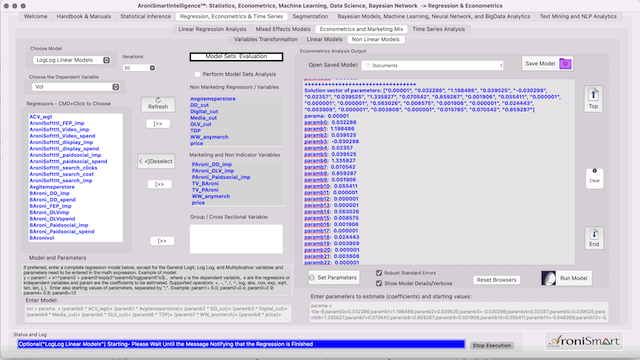Screen dimensions: 640x360
Task: Switch to the Segmentation tab
Action: click(310, 16)
